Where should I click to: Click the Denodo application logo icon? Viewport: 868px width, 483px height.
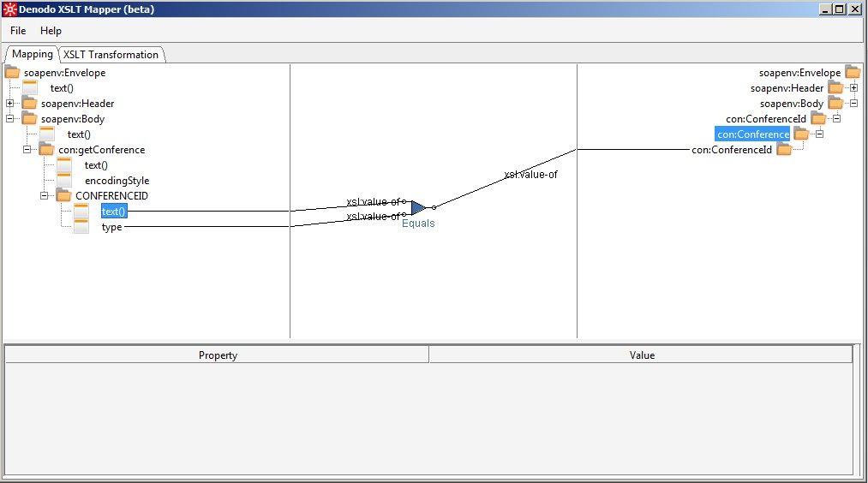tap(9, 9)
